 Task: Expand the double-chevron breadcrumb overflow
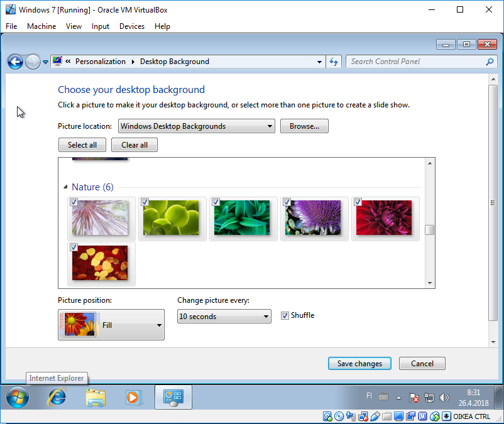pos(68,62)
